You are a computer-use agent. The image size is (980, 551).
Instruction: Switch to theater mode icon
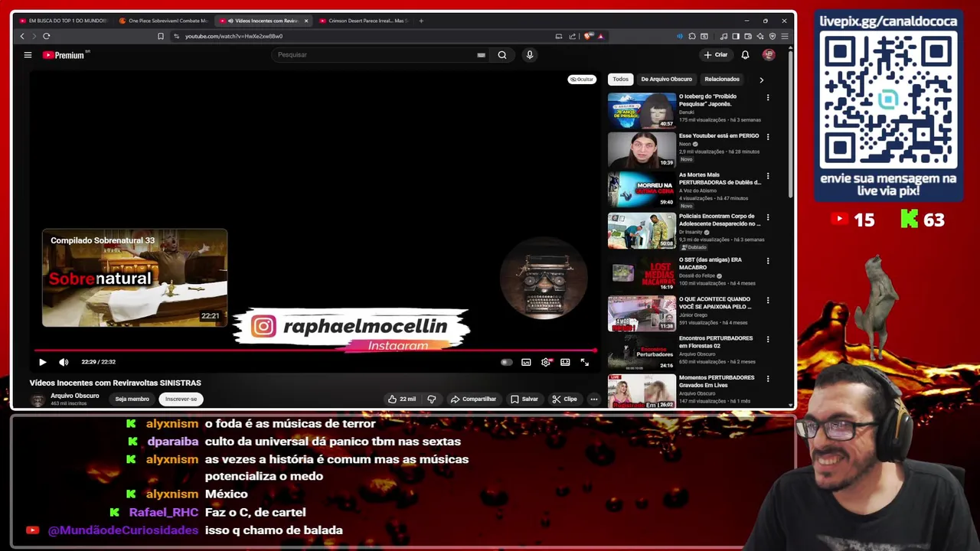[x=565, y=362]
